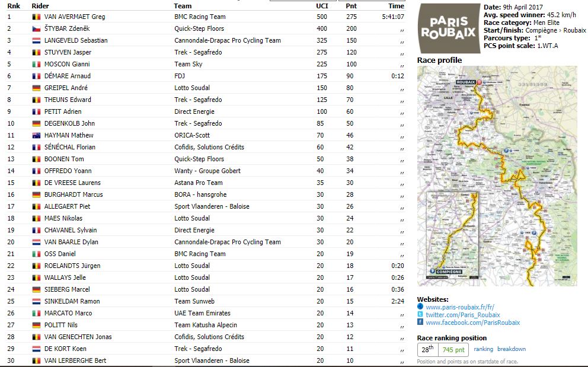Image resolution: width=588 pixels, height=367 pixels.
Task: Open Lotto Soudal in Greipel's row
Action: point(192,88)
